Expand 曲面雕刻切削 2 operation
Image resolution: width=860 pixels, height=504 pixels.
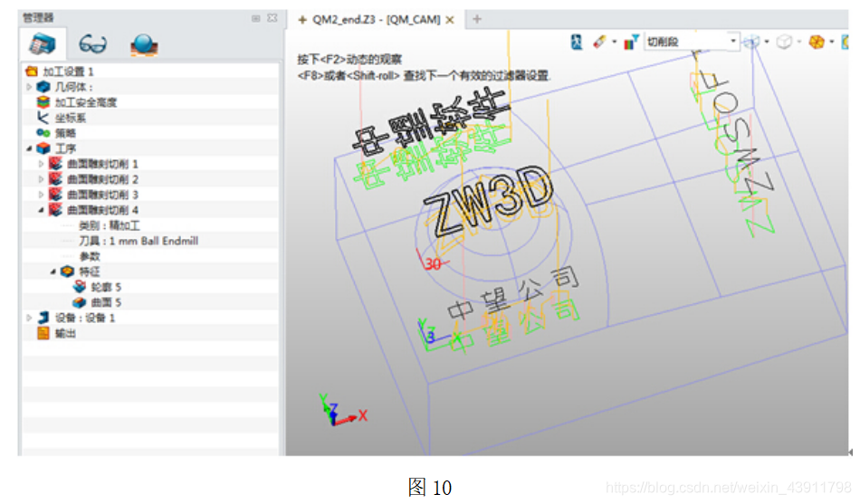coord(41,179)
